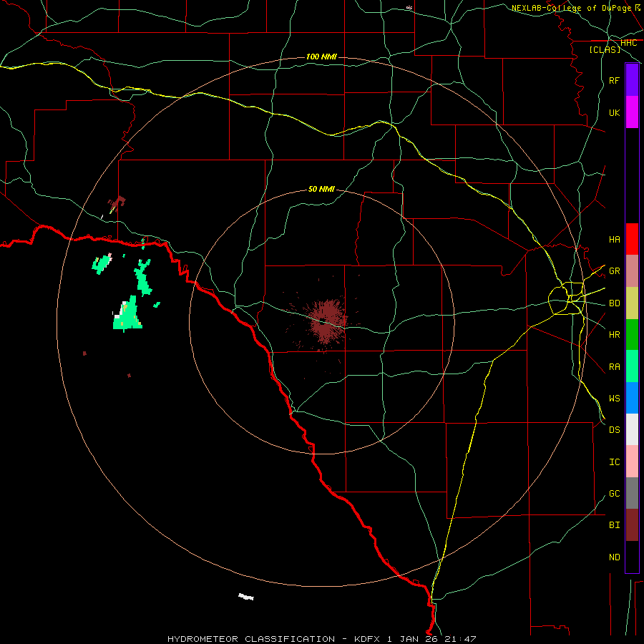The width and height of the screenshot is (644, 644).
Task: Click the gray GC legend color swatch
Action: coord(632,493)
